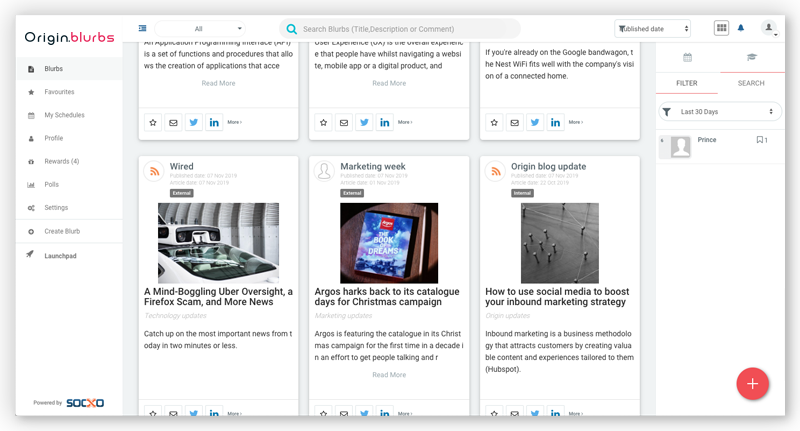Share Nest WiFi blurb on LinkedIn
Screen dimensions: 800x431
click(x=556, y=122)
